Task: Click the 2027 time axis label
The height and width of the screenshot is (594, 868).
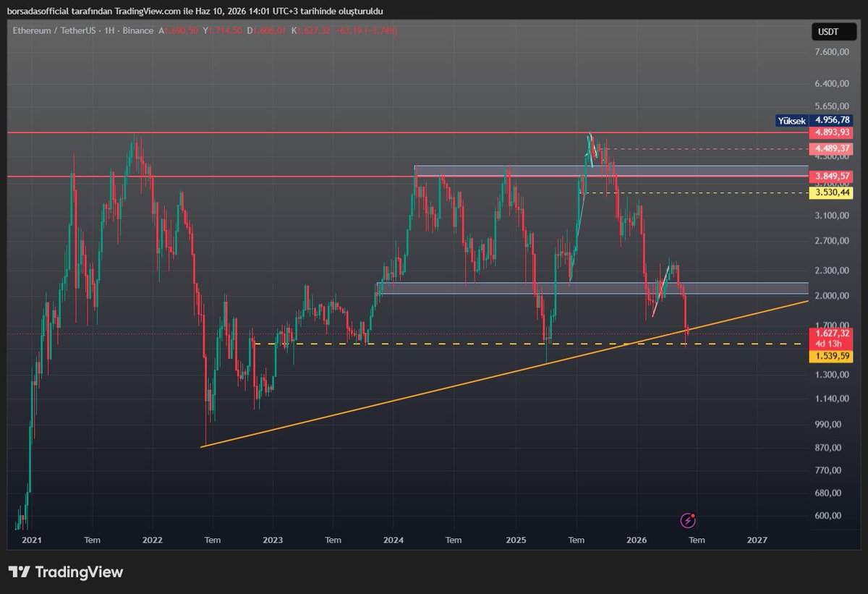Action: pos(757,540)
